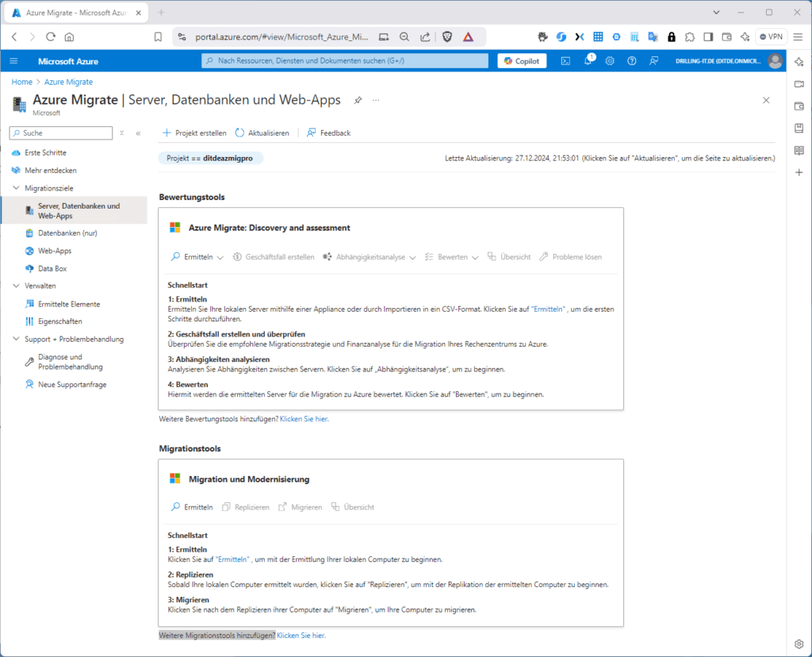Click Geschäftsfall erstellen
Viewport: 812px width, 657px height.
[274, 257]
